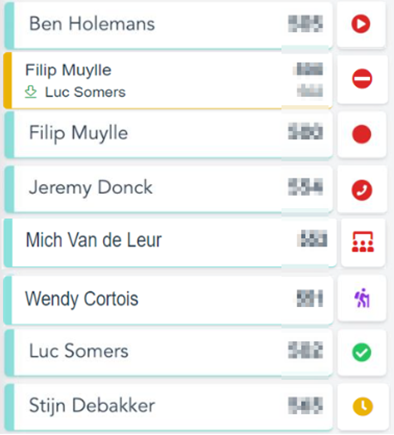The height and width of the screenshot is (435, 394).
Task: Click the solid red busy status circle
Action: coord(362,134)
